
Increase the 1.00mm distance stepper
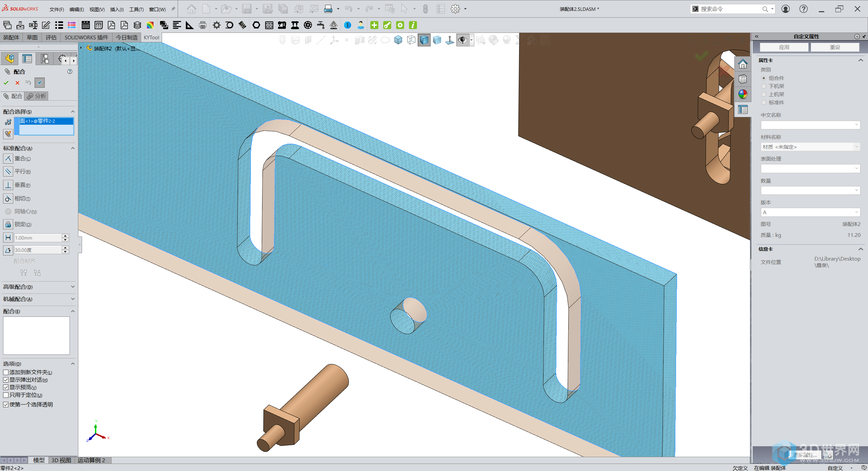pyautogui.click(x=65, y=236)
